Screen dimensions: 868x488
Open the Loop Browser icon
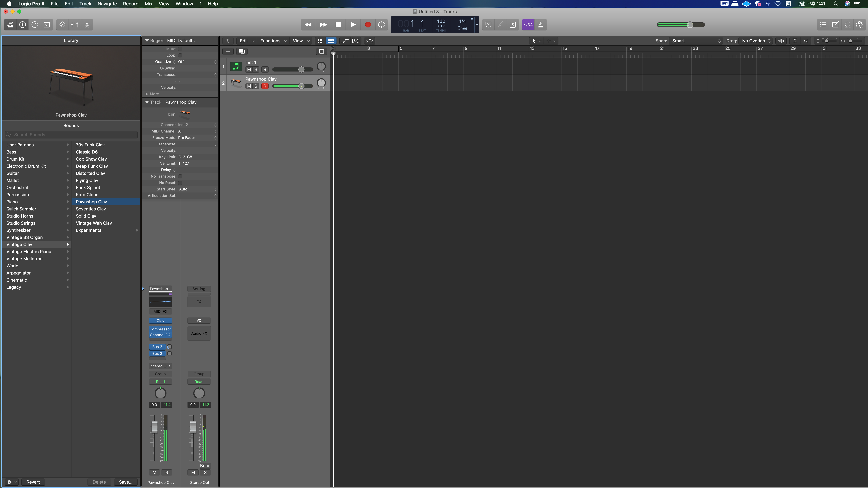click(x=847, y=25)
